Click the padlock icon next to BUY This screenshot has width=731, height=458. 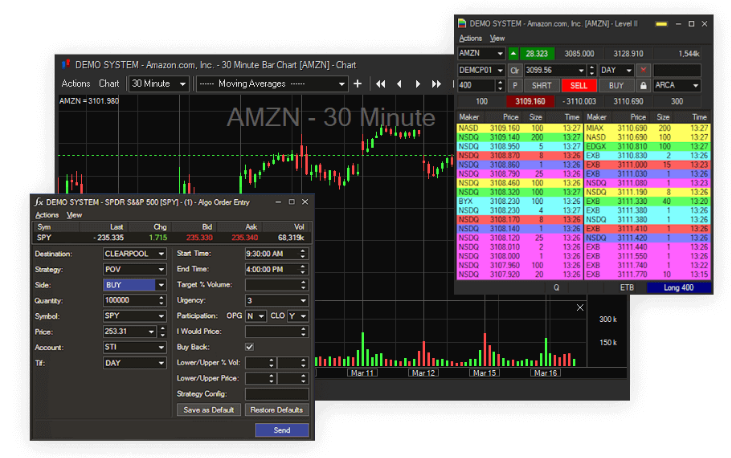point(642,85)
